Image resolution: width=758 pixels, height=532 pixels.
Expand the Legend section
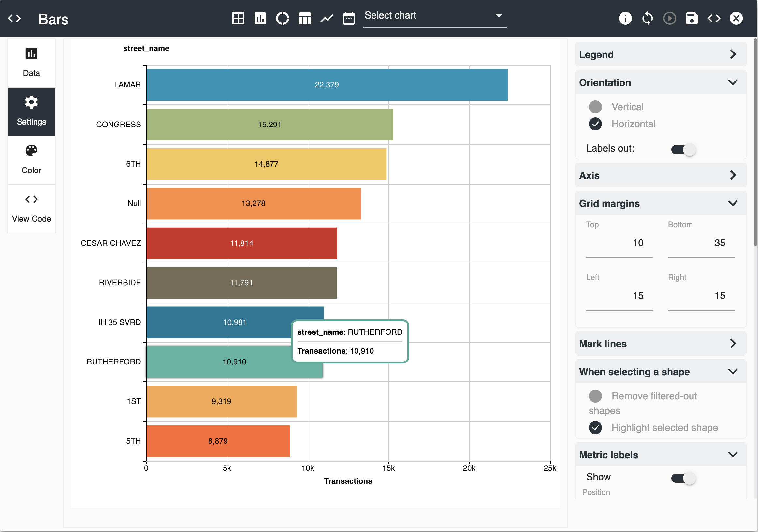[x=660, y=54]
